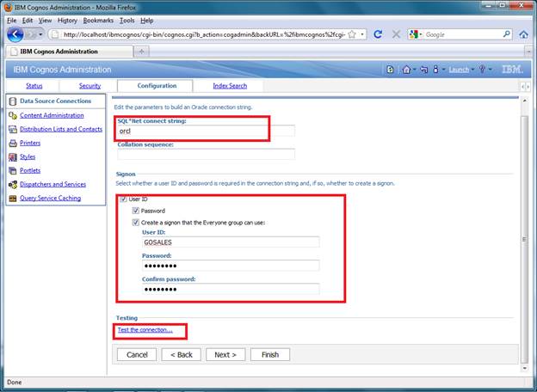Toggle Create a signon for Everyone checkbox
The height and width of the screenshot is (392, 537).
[x=136, y=223]
